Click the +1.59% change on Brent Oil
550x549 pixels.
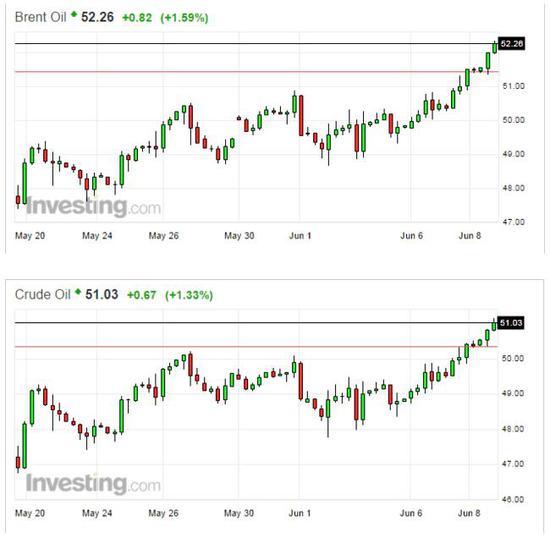pos(184,18)
